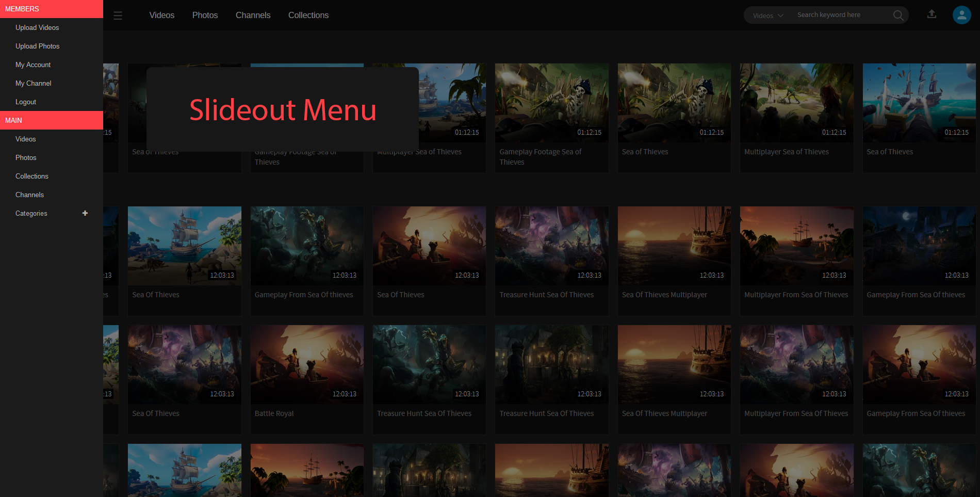Select Videos under MAIN section
This screenshot has width=980, height=497.
point(52,139)
